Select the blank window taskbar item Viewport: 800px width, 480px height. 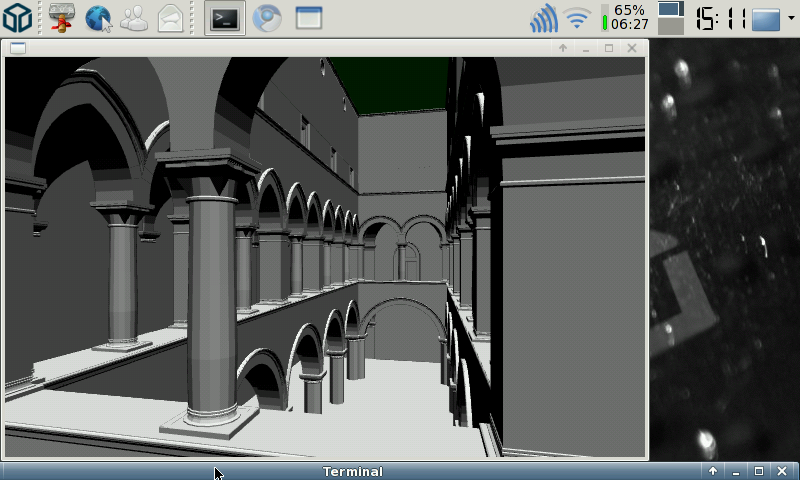pyautogui.click(x=309, y=17)
